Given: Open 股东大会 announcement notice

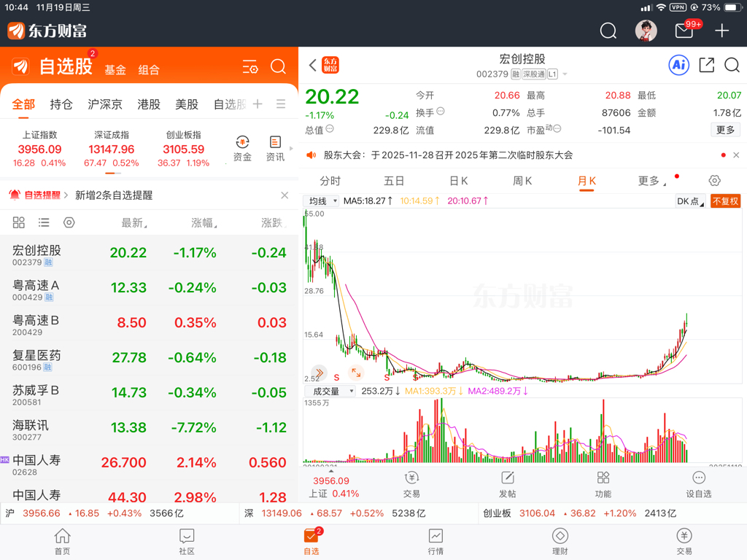Looking at the screenshot, I should tap(448, 155).
